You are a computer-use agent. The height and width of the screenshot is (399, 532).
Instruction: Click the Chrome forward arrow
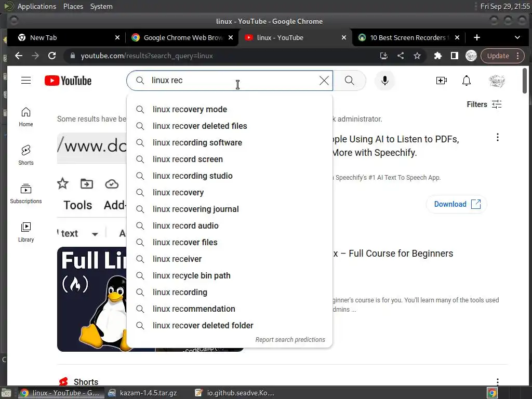(x=35, y=56)
